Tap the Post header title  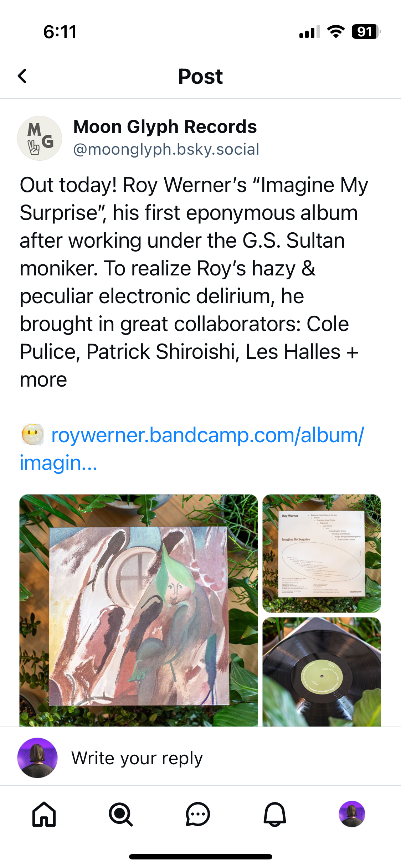[200, 76]
